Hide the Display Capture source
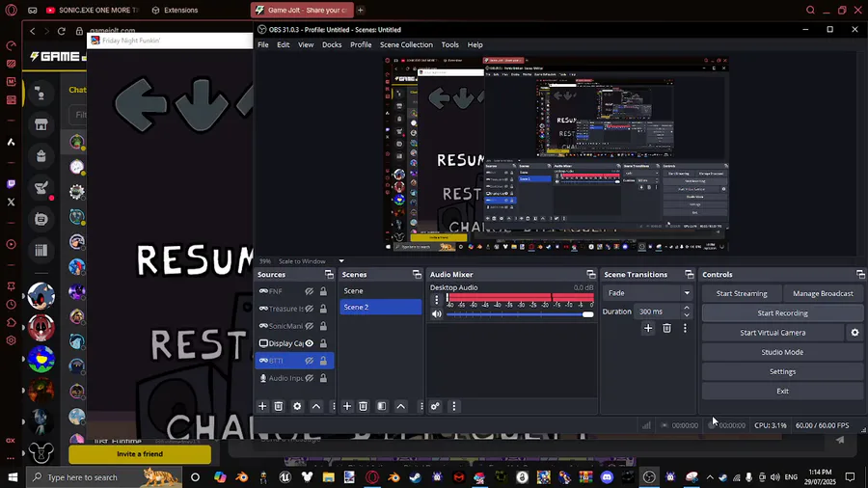 point(310,343)
